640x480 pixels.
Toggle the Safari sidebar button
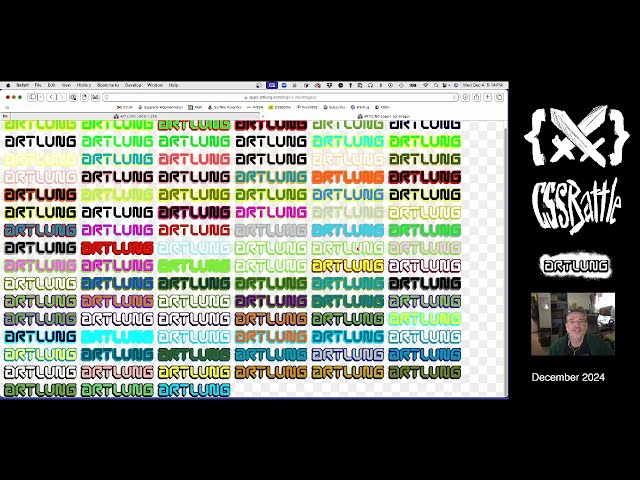pos(32,97)
